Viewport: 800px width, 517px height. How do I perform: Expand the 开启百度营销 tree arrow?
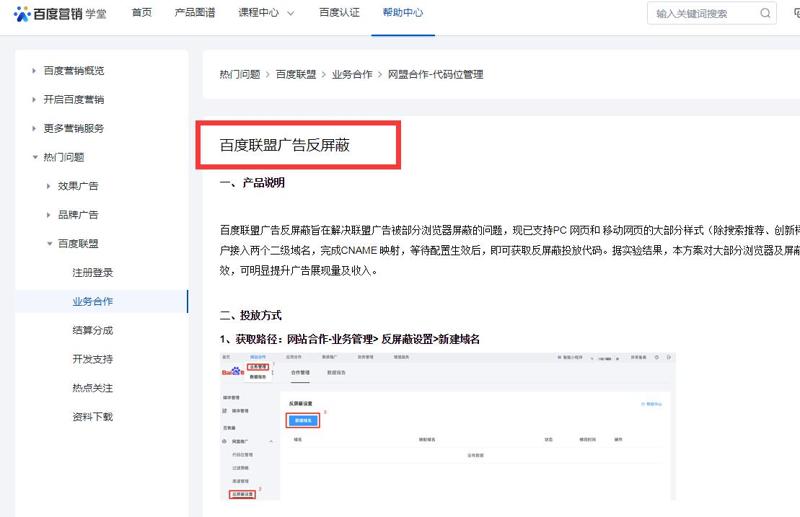coord(34,100)
